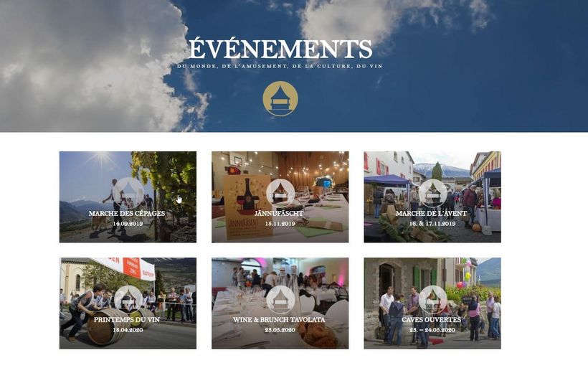The height and width of the screenshot is (368, 588).
Task: Select the 16. & 17.11.2019 date text
Action: (x=432, y=224)
